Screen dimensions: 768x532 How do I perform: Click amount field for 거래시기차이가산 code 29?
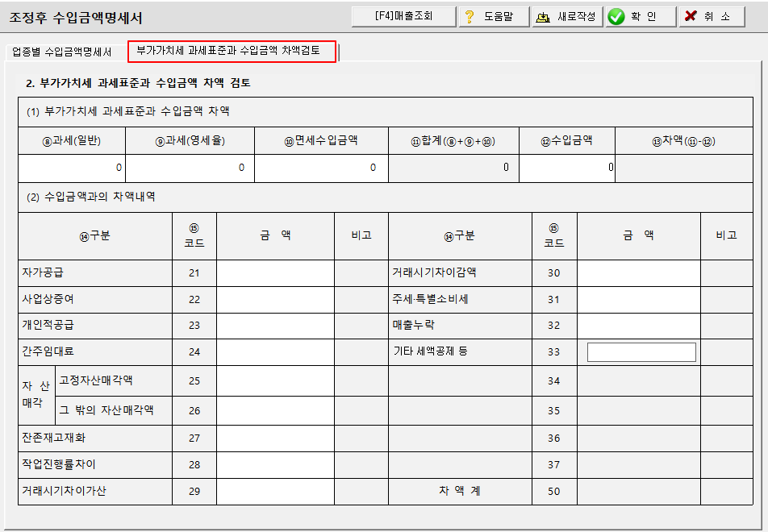tap(275, 492)
